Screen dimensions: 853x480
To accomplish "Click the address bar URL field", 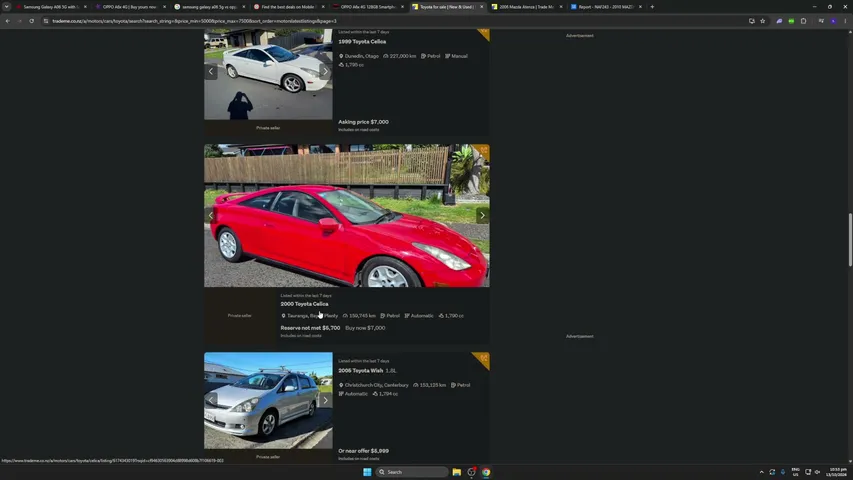I will tap(392, 21).
